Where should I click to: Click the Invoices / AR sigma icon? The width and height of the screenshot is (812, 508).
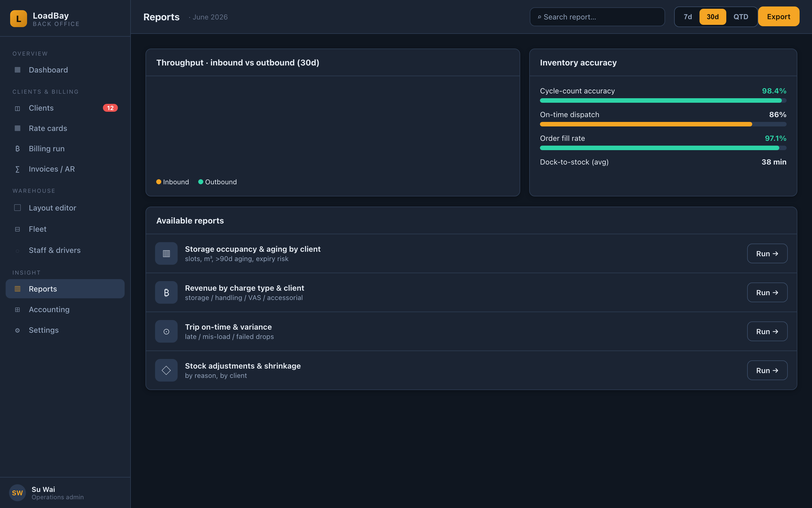click(x=17, y=169)
